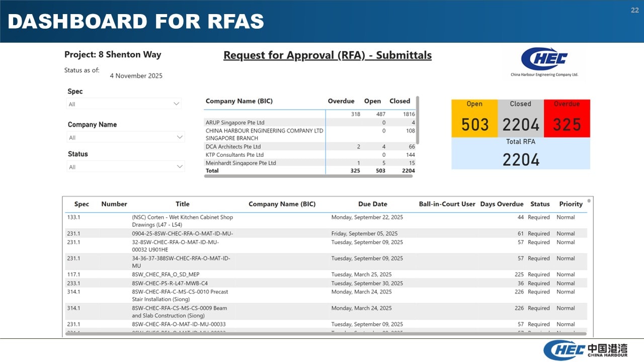The width and height of the screenshot is (644, 362).
Task: Sort summary table by Open column
Action: tap(372, 101)
